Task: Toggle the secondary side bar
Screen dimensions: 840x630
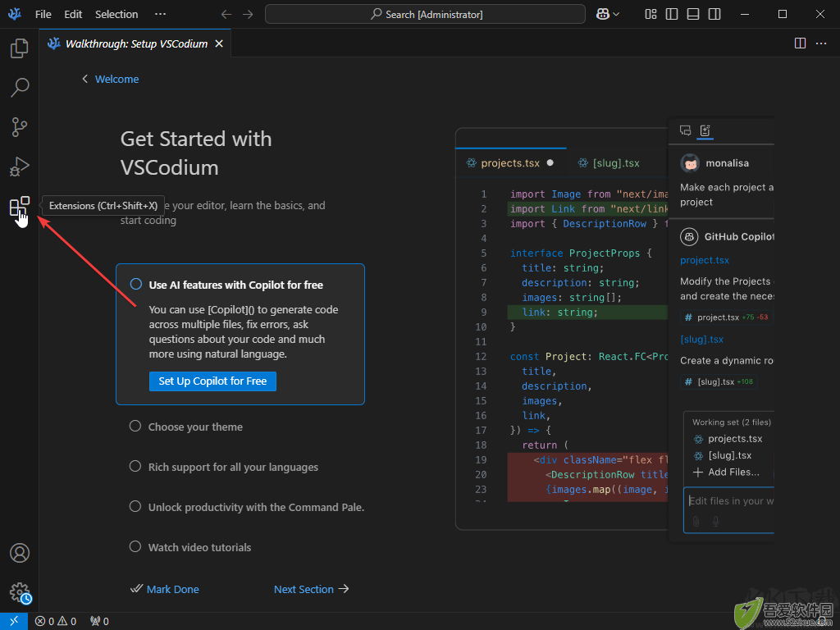Action: pyautogui.click(x=714, y=15)
